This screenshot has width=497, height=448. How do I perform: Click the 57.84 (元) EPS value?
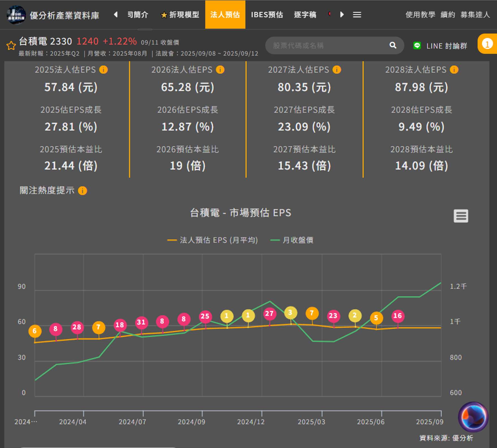(x=71, y=87)
